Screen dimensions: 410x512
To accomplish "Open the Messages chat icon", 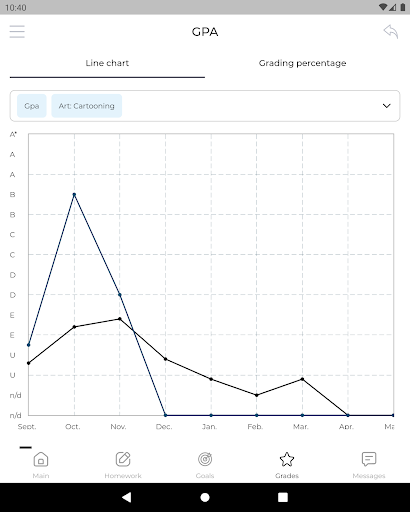I will [x=369, y=459].
